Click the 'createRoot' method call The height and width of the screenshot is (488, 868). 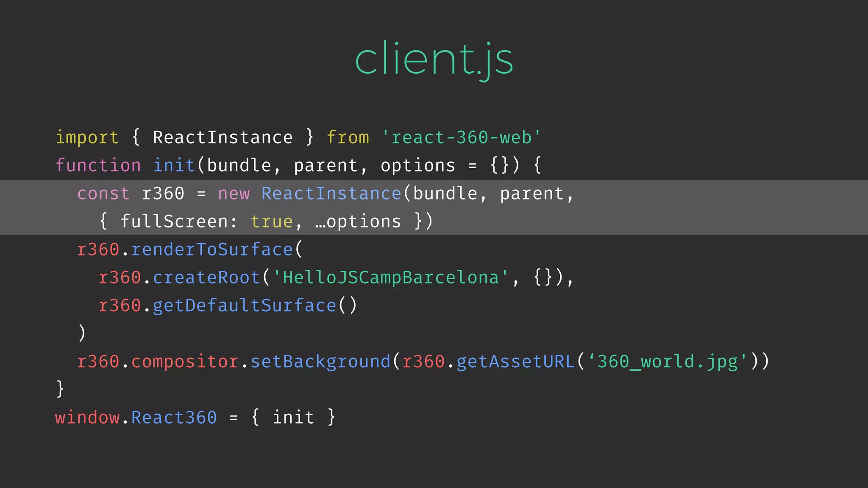[206, 277]
